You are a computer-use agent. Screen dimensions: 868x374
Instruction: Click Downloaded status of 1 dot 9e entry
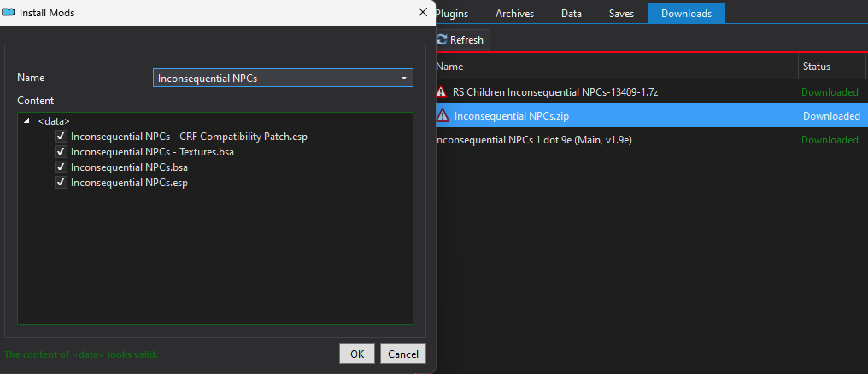coord(830,140)
